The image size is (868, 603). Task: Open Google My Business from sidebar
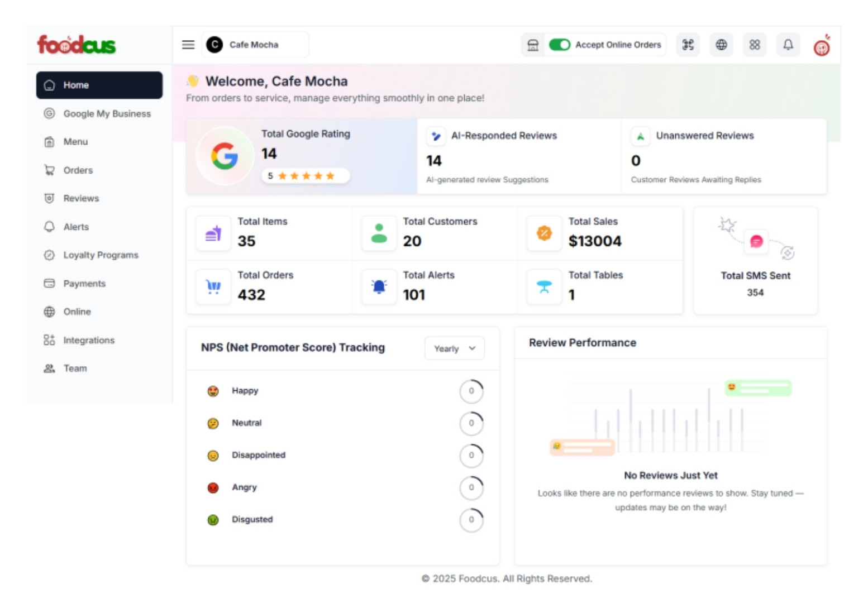[x=50, y=113]
